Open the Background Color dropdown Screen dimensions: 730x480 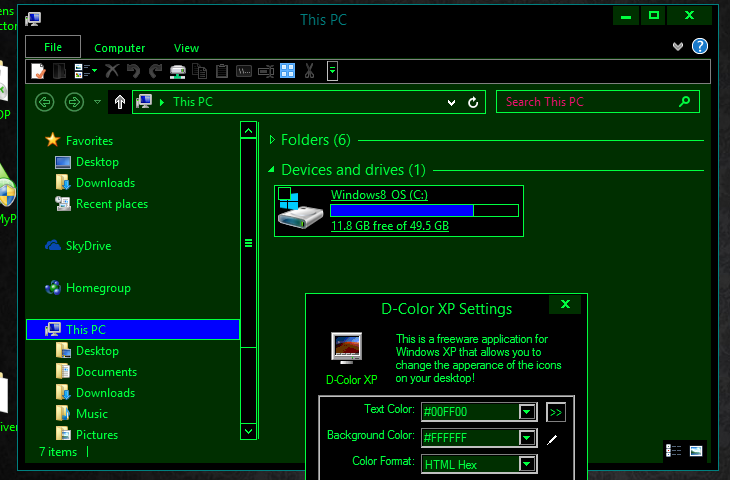coord(527,438)
